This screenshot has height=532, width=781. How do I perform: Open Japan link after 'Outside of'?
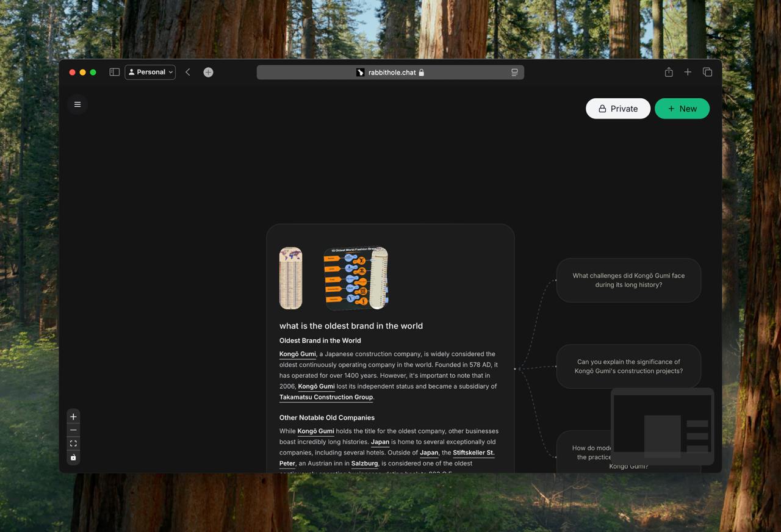point(429,453)
